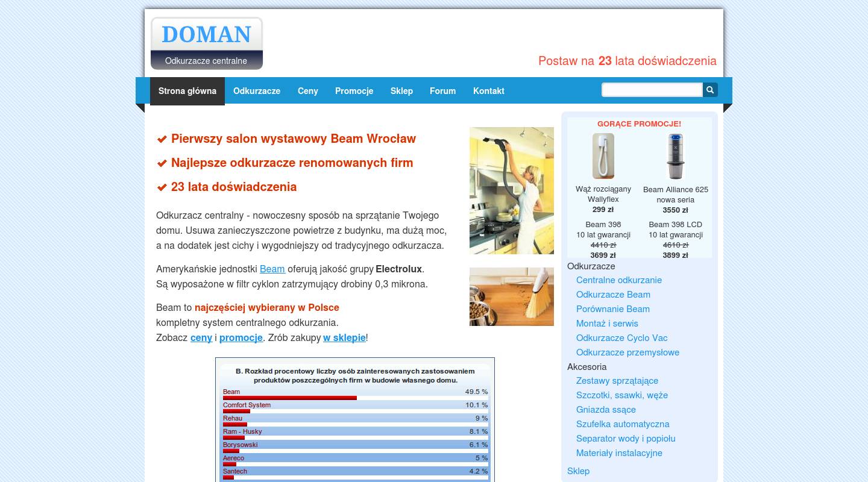Click the market share chart image
Screen dimensions: 868x482
355,420
